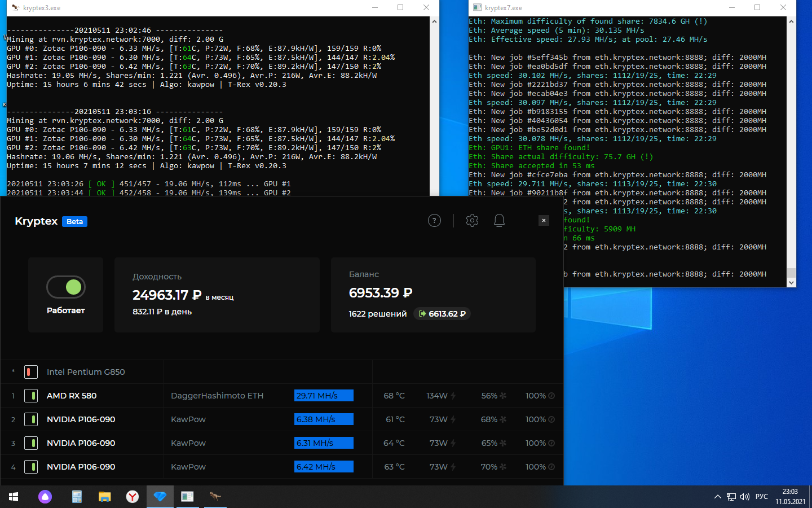Open File Explorer from the taskbar
Image resolution: width=812 pixels, height=508 pixels.
(x=104, y=497)
